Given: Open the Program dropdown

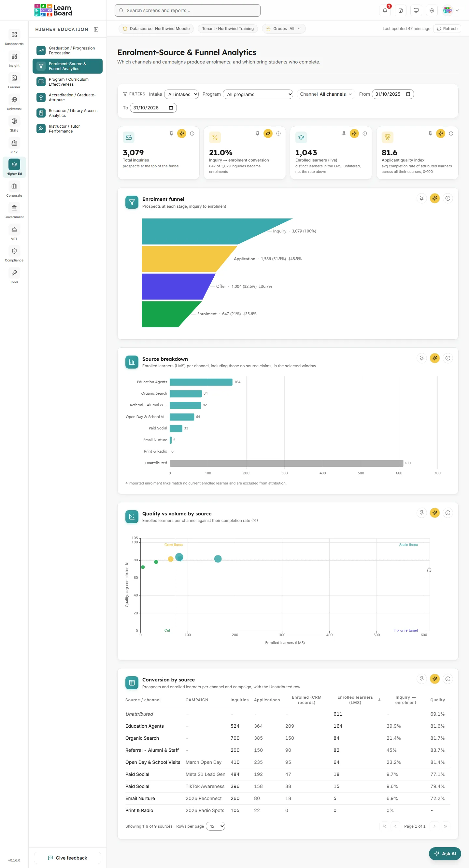Looking at the screenshot, I should tap(258, 94).
